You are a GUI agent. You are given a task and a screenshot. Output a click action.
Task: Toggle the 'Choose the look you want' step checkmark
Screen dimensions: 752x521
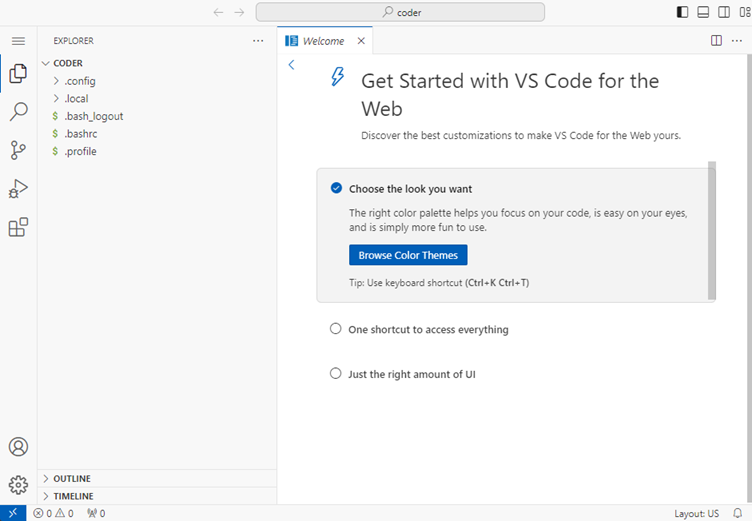coord(336,188)
